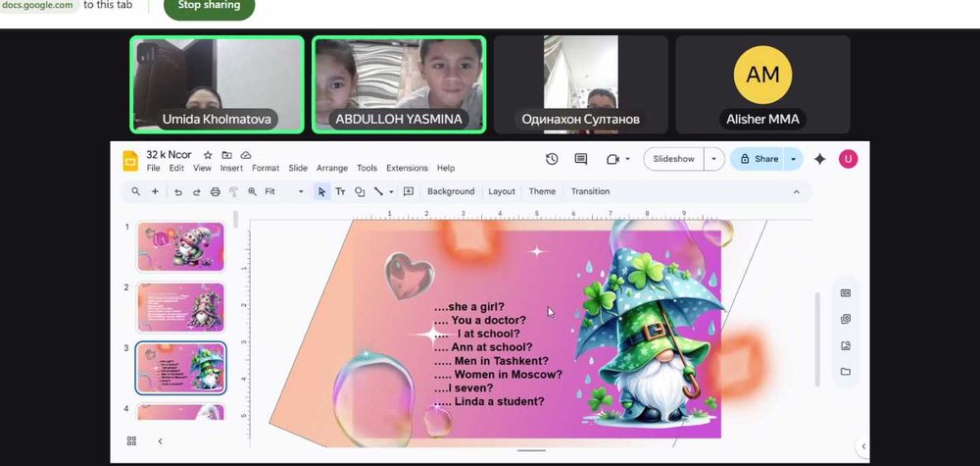Click ABDULLOH YASMINA's video tile
Image resolution: width=980 pixels, height=466 pixels.
[399, 84]
